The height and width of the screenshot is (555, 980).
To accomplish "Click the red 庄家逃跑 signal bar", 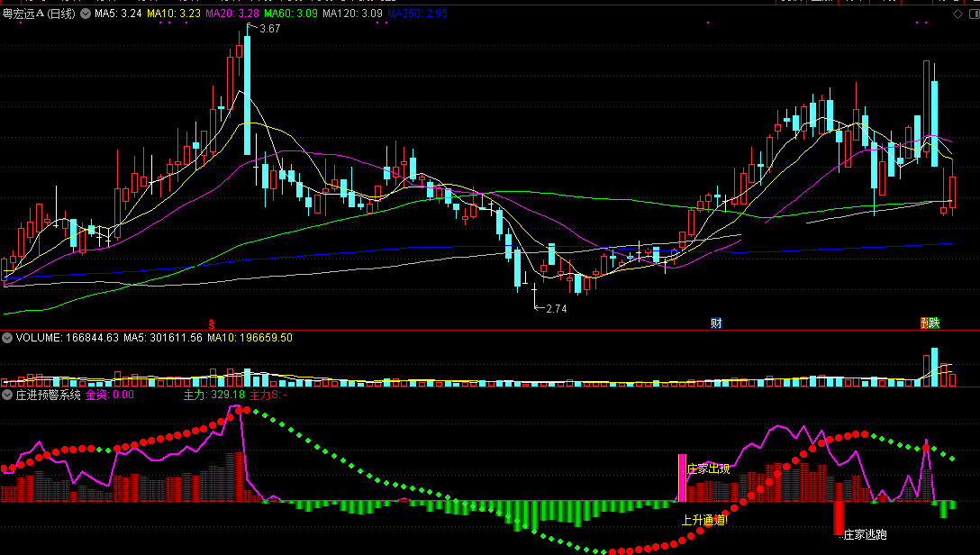I will coord(839,517).
